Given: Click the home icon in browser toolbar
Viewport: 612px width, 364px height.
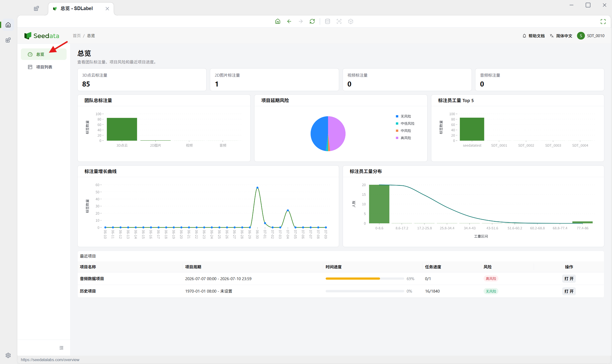Looking at the screenshot, I should 277,21.
